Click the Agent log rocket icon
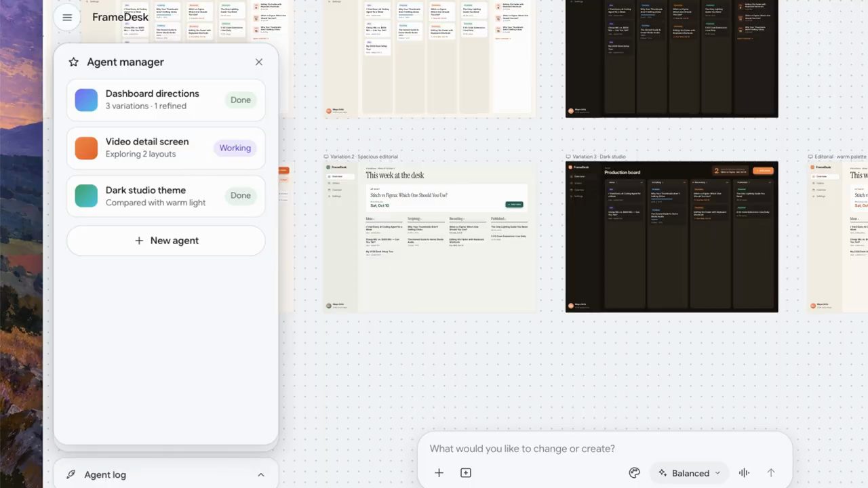 pos(71,474)
